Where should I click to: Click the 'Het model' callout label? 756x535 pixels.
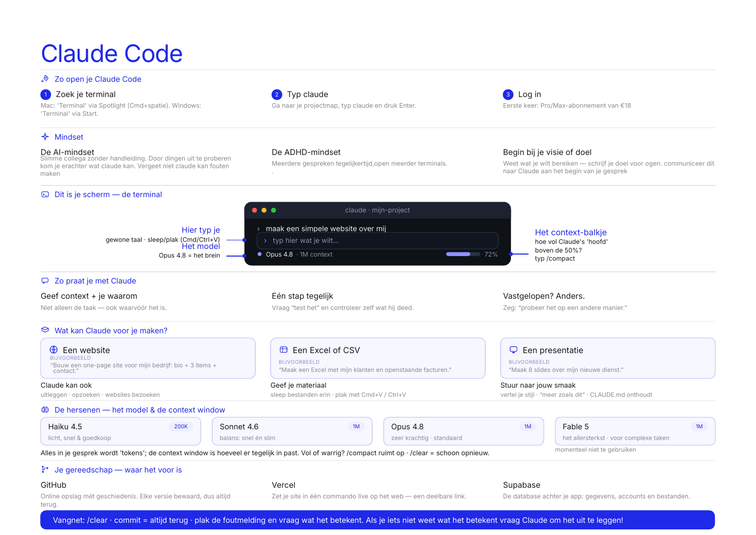click(x=201, y=246)
